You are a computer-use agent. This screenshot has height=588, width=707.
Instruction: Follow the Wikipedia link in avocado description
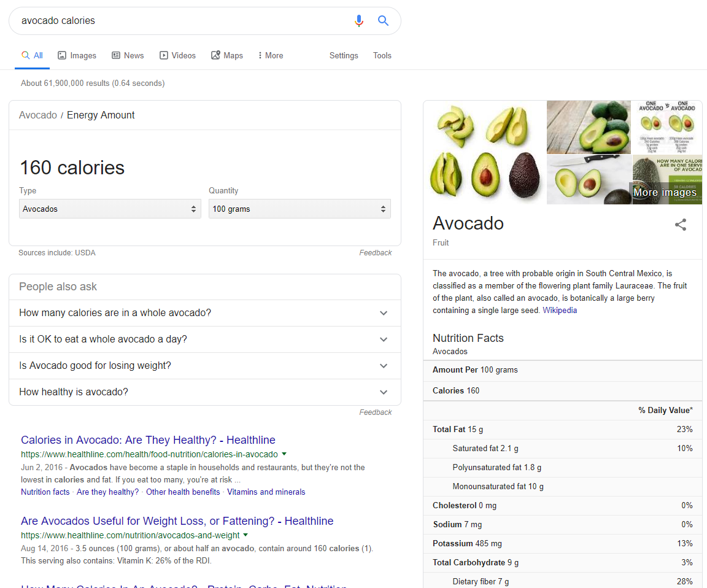click(560, 311)
